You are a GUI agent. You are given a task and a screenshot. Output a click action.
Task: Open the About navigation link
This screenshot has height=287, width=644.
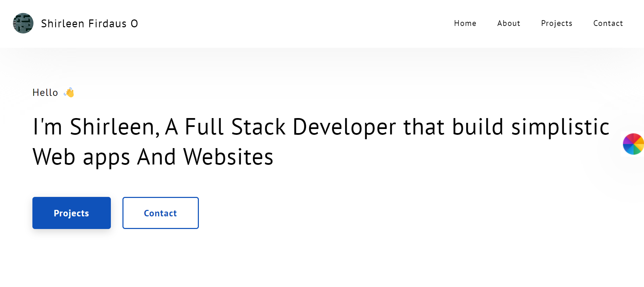click(x=509, y=23)
